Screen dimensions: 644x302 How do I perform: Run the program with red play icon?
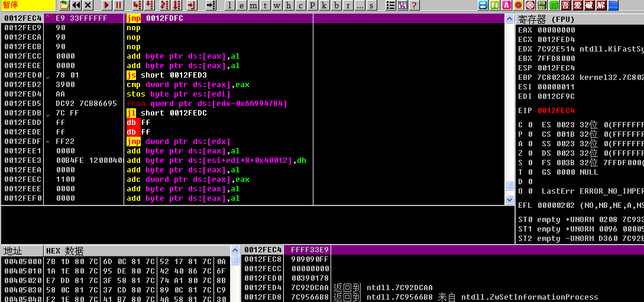click(106, 5)
